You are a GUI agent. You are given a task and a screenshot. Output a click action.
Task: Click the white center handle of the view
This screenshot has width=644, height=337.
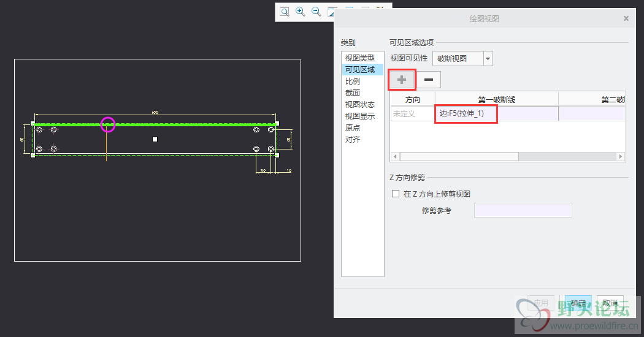[155, 140]
